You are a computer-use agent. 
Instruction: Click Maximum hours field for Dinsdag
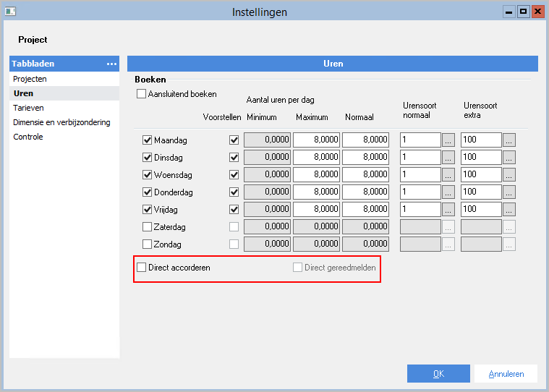[316, 158]
